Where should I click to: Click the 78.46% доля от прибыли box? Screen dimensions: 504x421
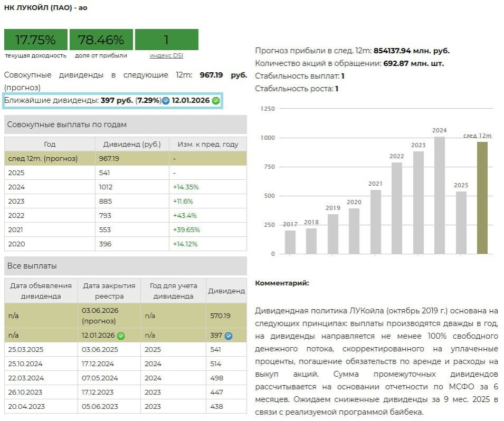(101, 40)
